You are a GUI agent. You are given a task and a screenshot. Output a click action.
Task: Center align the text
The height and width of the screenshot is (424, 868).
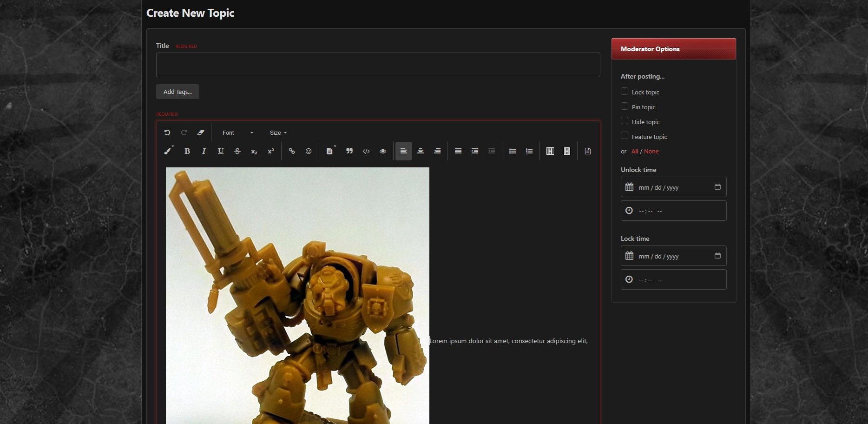(x=421, y=151)
